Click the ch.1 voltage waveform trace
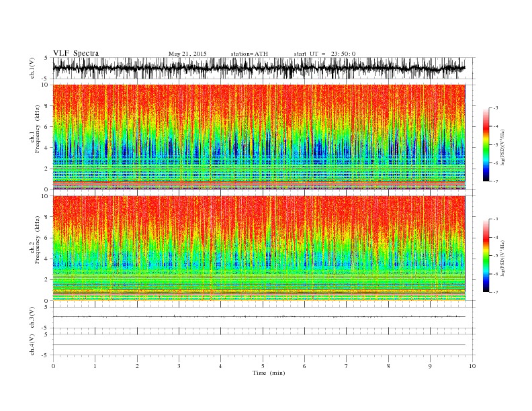 point(259,68)
